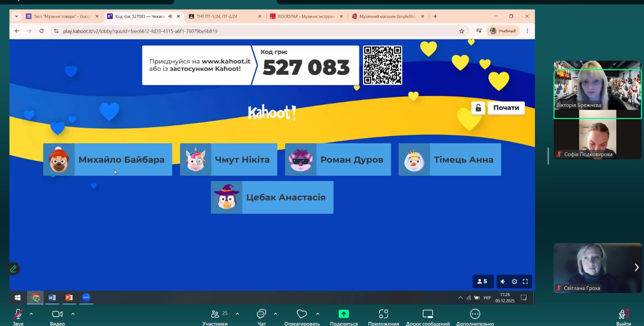The width and height of the screenshot is (644, 326).
Task: Open Kahoot settings gear icon
Action: tap(514, 281)
